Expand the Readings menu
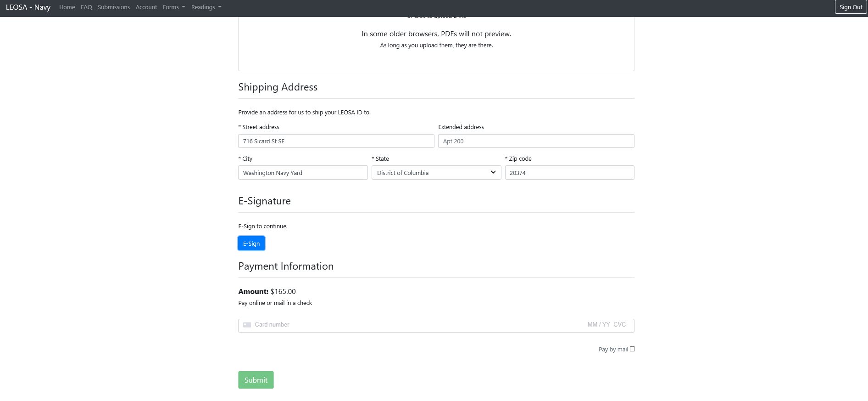 click(x=206, y=7)
